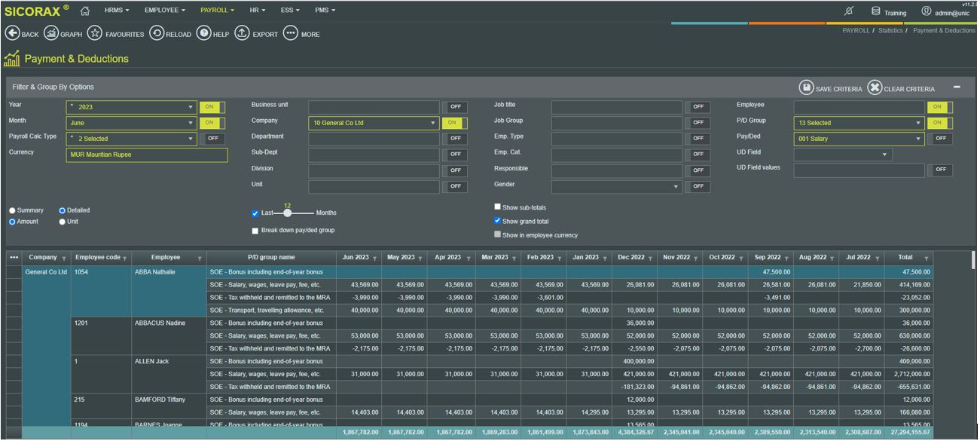This screenshot has height=441, width=980.
Task: Click the Favourites star icon
Action: coord(94,34)
